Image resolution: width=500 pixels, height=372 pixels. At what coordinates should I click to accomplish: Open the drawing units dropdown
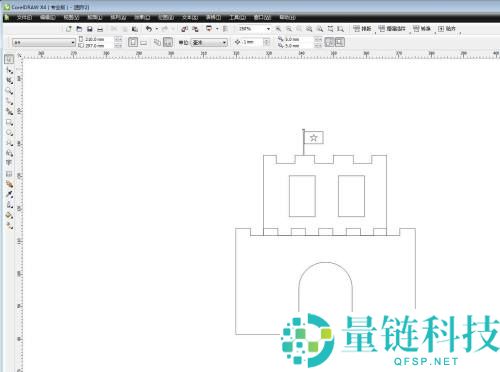pyautogui.click(x=224, y=42)
